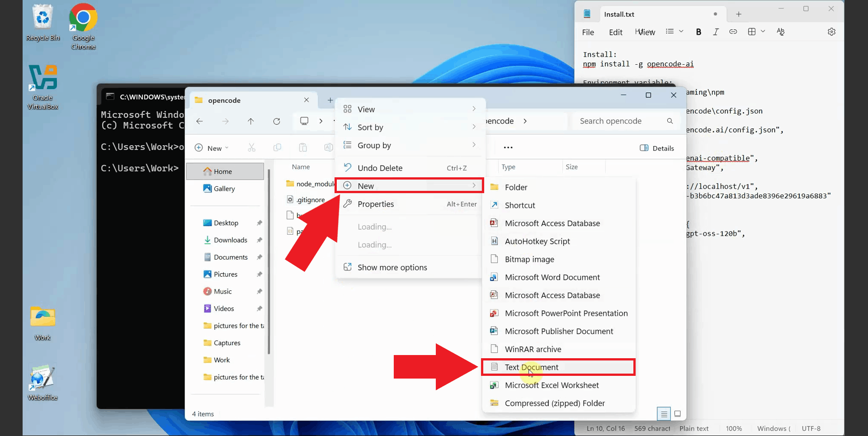Refresh the opencode folder view
The width and height of the screenshot is (868, 436).
(277, 121)
